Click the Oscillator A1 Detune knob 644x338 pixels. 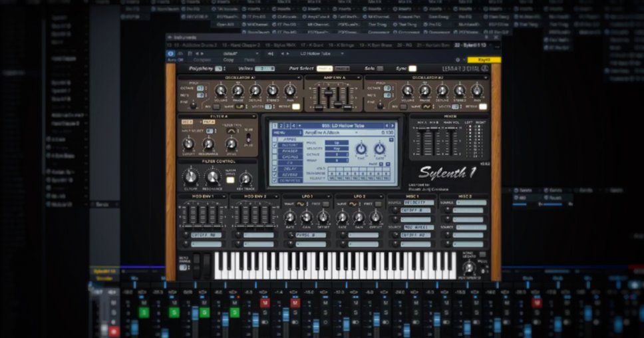click(x=255, y=90)
